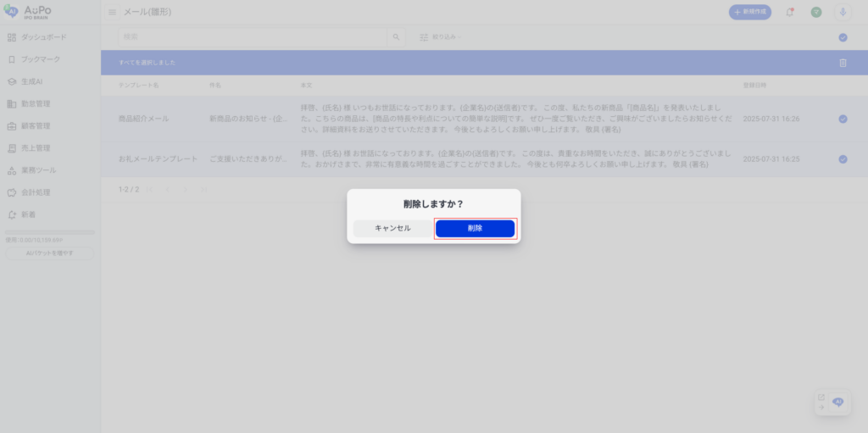Toggle the hamburger sidebar menu icon

pyautogui.click(x=112, y=12)
